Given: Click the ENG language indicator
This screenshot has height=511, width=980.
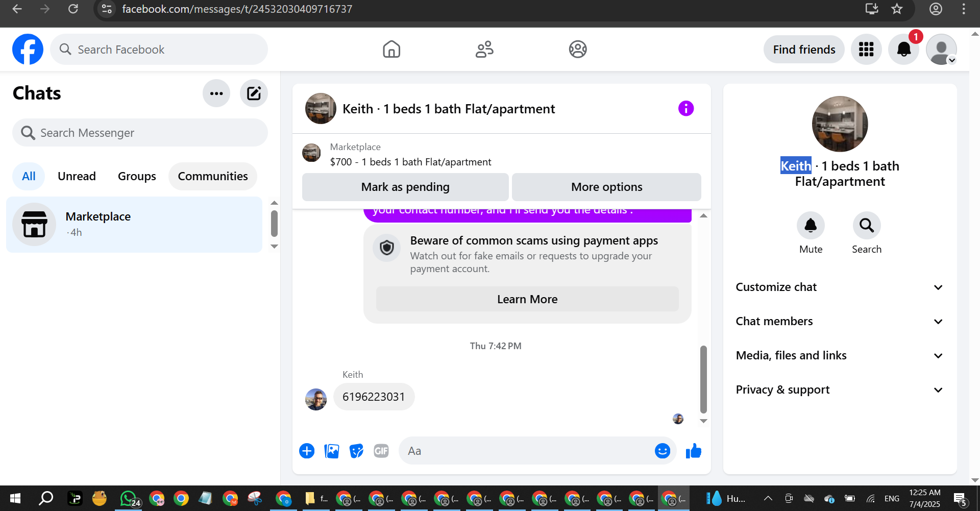Looking at the screenshot, I should coord(892,498).
